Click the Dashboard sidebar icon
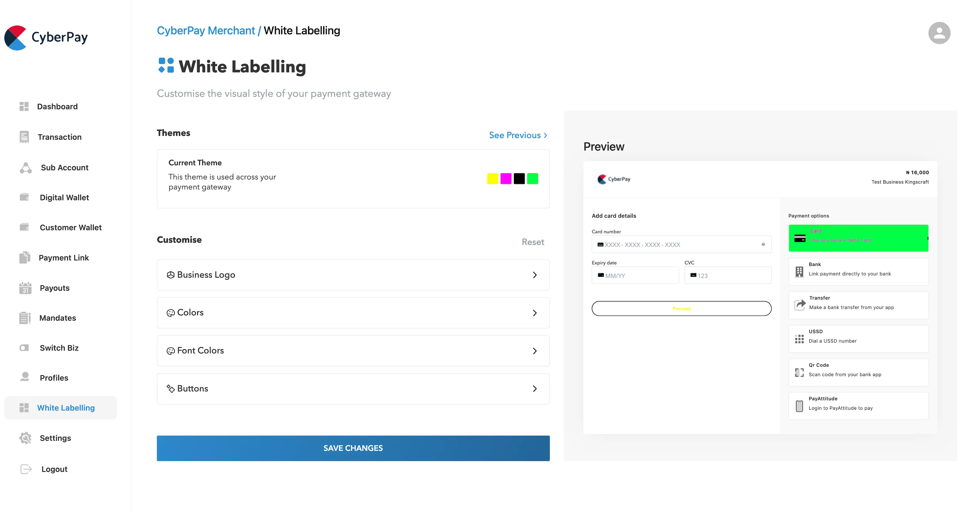Viewport: 980px width, 512px height. (24, 107)
